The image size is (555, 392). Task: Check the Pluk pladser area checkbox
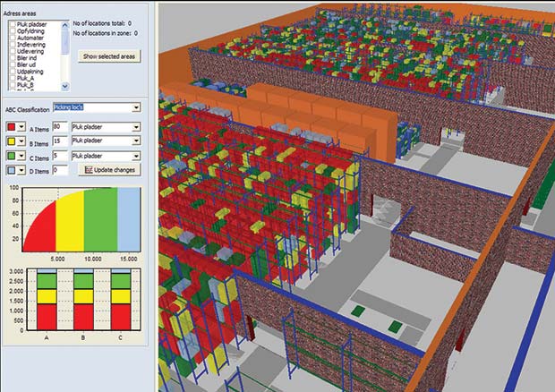[12, 25]
